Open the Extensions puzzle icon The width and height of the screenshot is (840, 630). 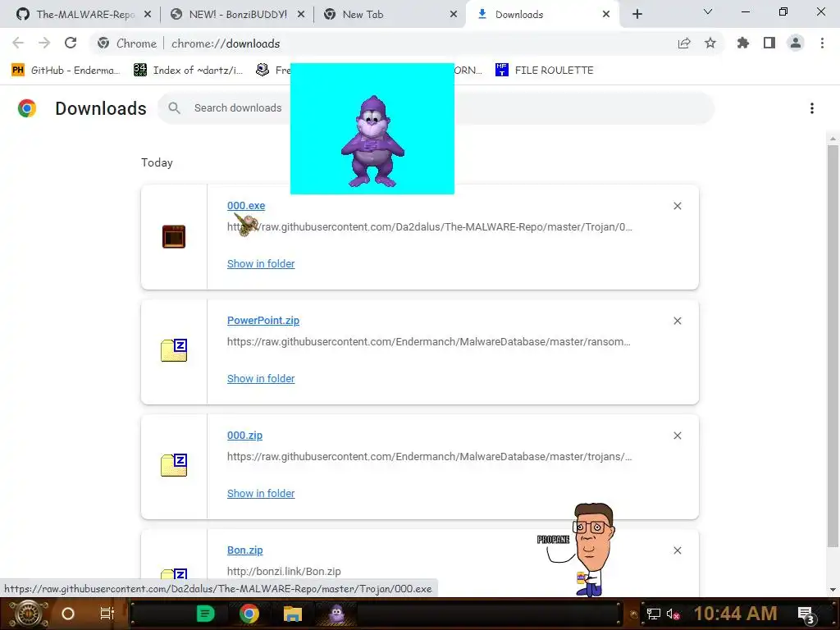pos(742,43)
